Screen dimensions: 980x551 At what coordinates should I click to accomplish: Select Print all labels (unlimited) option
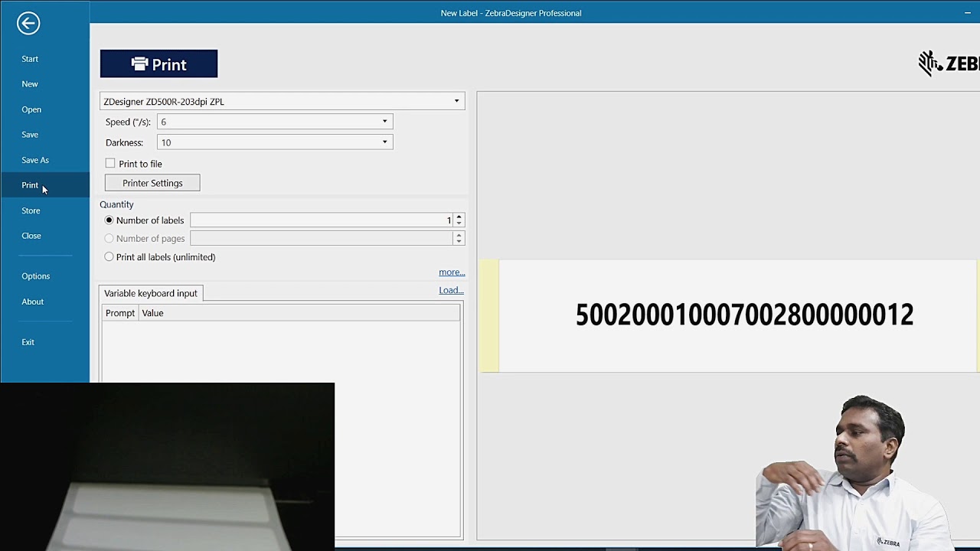pos(109,256)
